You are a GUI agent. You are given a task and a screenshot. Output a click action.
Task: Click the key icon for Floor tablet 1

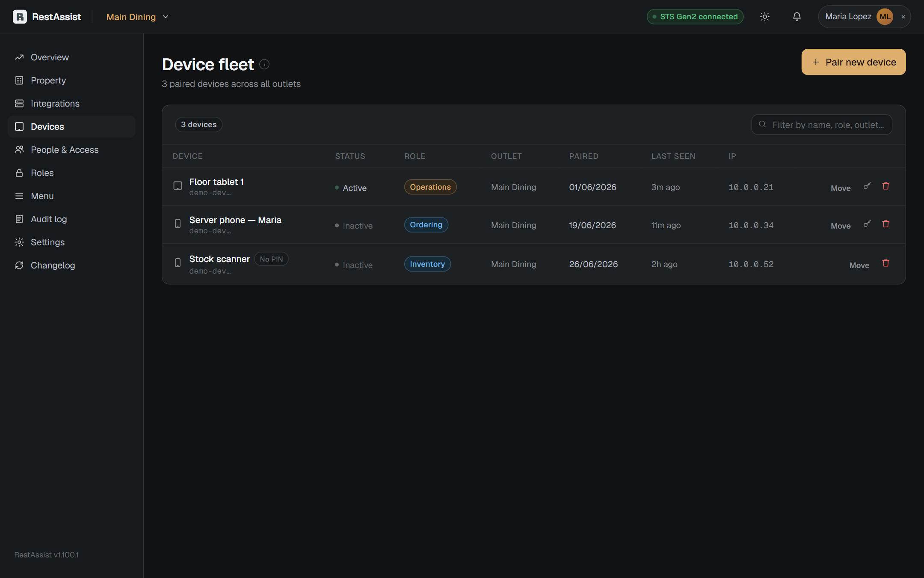coord(867,186)
